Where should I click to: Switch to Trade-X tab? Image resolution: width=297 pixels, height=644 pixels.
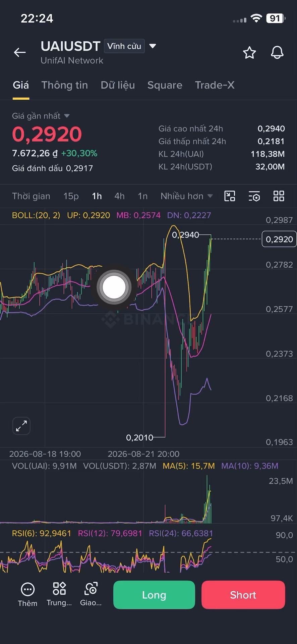215,85
